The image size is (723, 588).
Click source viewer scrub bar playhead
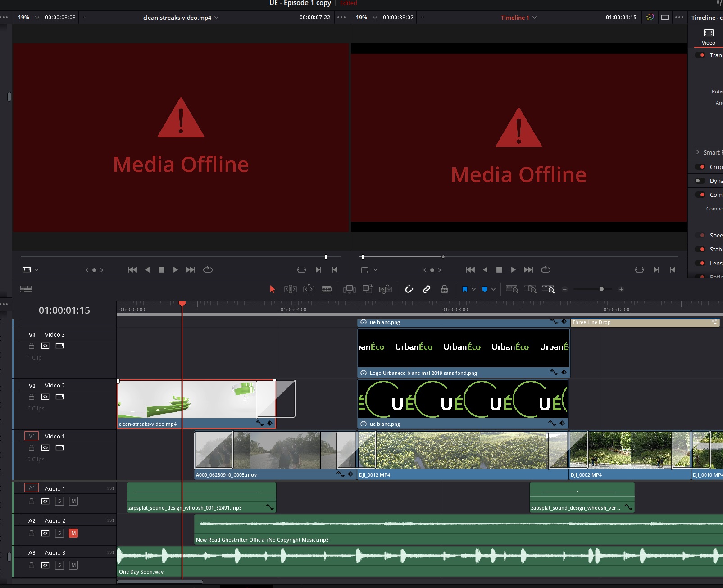[x=326, y=257]
